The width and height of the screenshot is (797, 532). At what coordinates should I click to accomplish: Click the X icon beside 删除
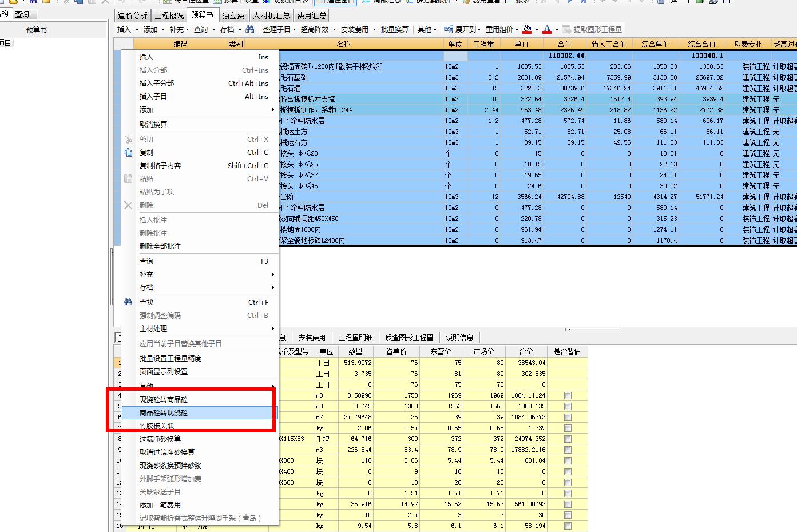click(128, 205)
